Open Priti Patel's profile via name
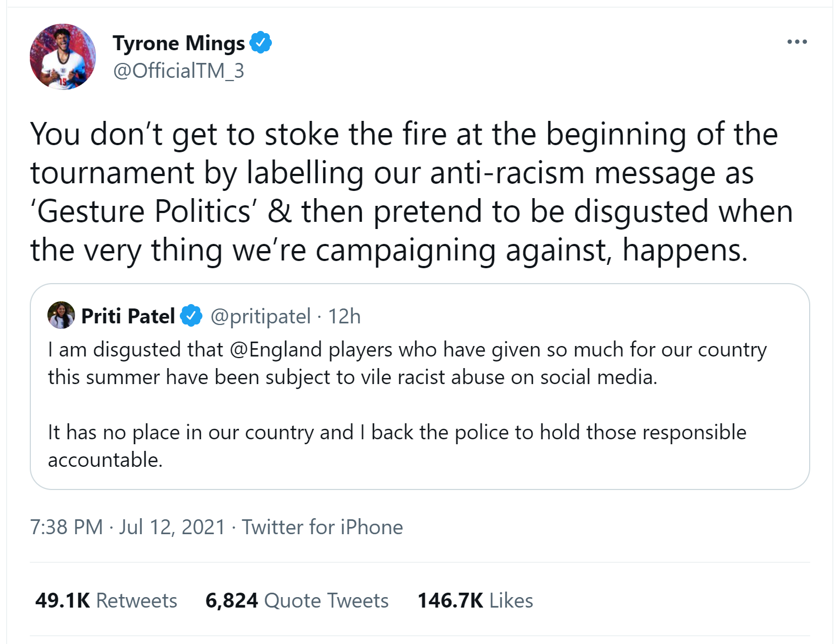840x644 pixels. coord(127,316)
